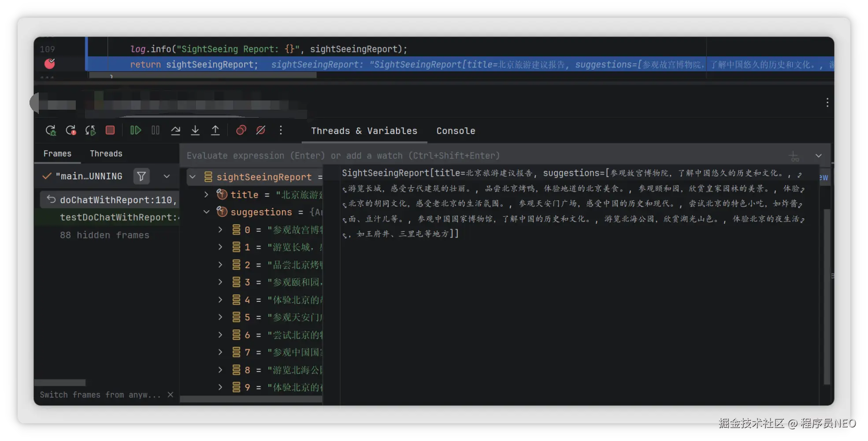Click the editor horizontal scrollbar
This screenshot has height=441, width=868.
(x=203, y=75)
